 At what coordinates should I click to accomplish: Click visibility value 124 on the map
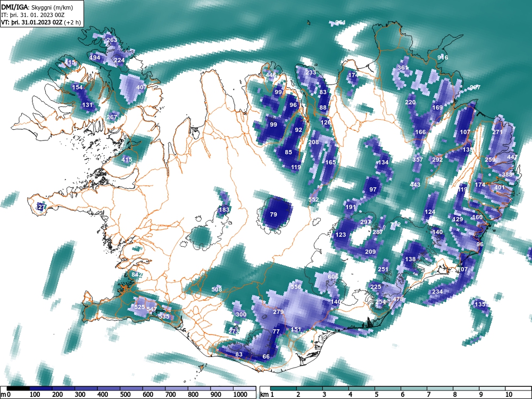[x=430, y=212]
